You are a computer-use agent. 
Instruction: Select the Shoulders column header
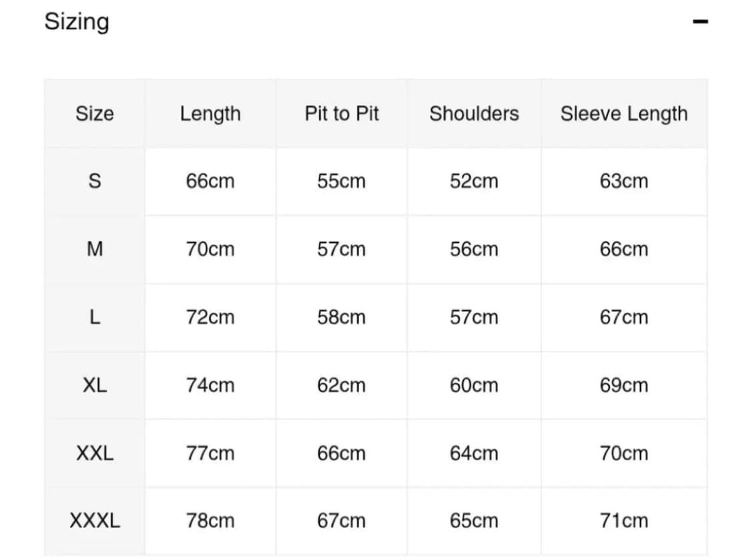(474, 113)
